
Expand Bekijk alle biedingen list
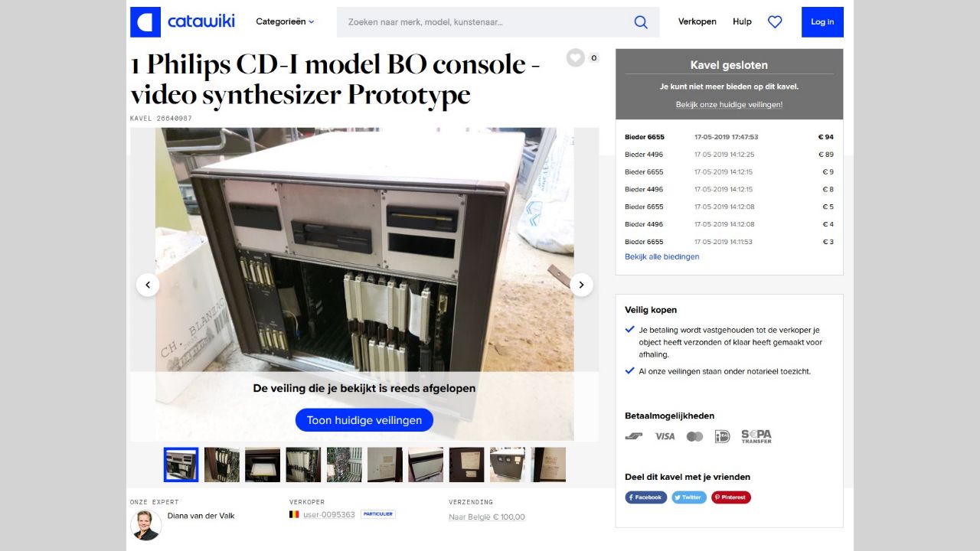point(661,257)
